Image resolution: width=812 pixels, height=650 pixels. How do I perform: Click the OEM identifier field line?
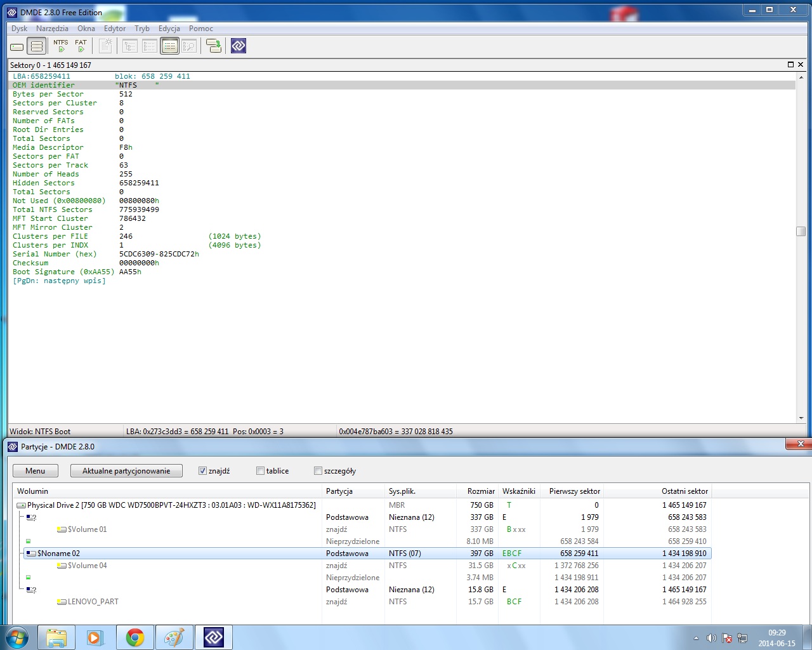(403, 85)
